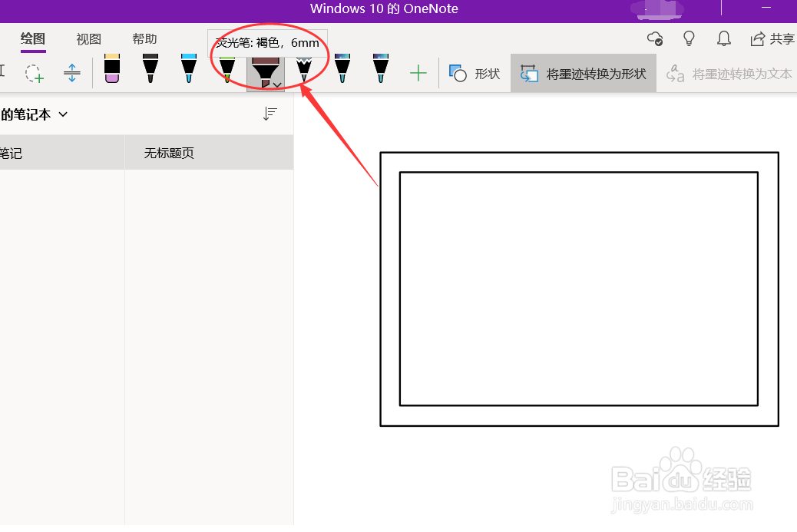Pick the last galaxy ink pen
Image resolution: width=797 pixels, height=532 pixels.
click(x=381, y=68)
